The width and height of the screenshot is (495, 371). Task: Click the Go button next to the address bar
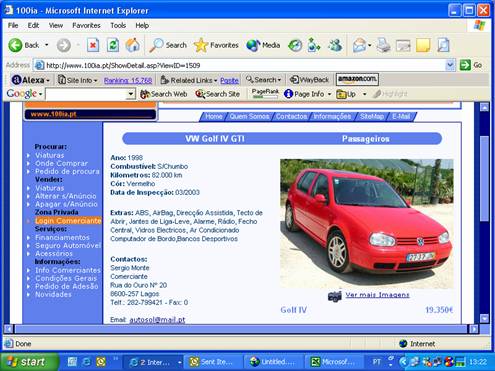(471, 65)
